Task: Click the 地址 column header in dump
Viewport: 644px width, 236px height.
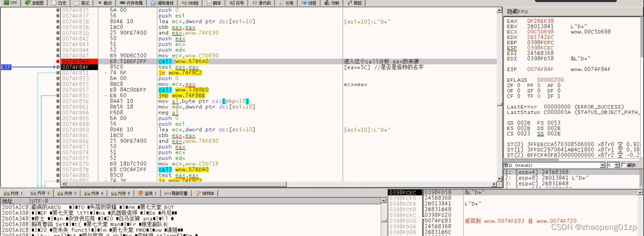Action: point(15,201)
